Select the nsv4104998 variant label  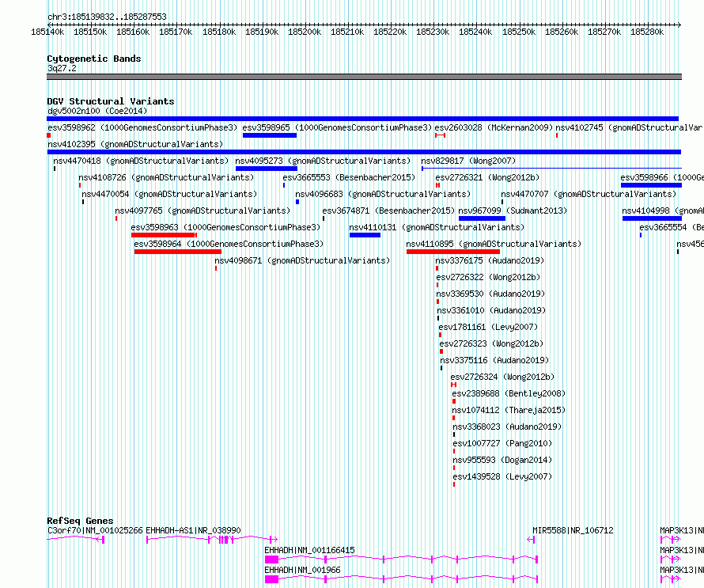[663, 211]
